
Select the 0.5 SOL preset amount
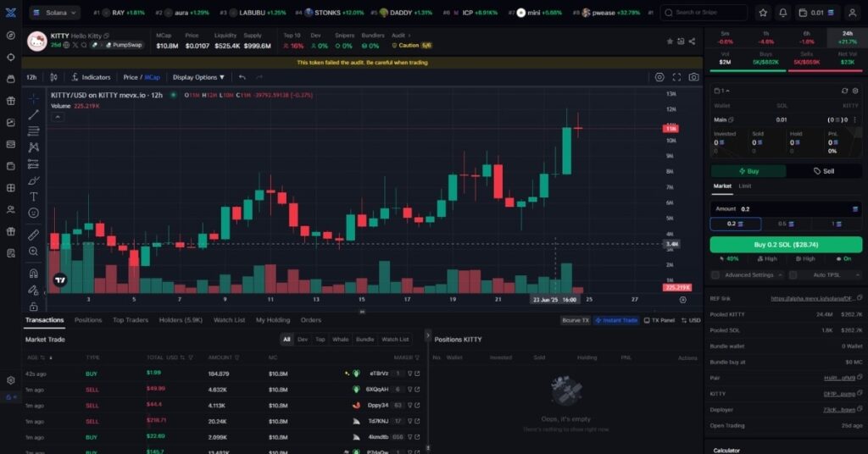(786, 224)
